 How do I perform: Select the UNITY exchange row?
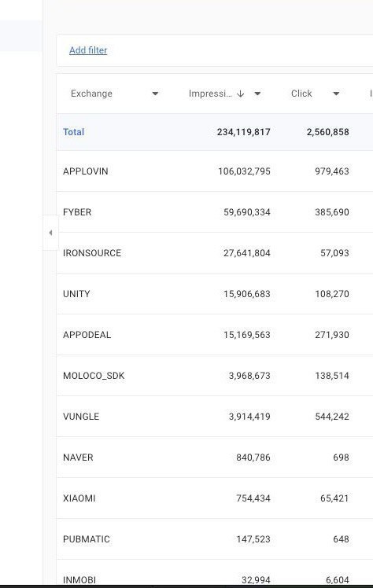pos(215,294)
